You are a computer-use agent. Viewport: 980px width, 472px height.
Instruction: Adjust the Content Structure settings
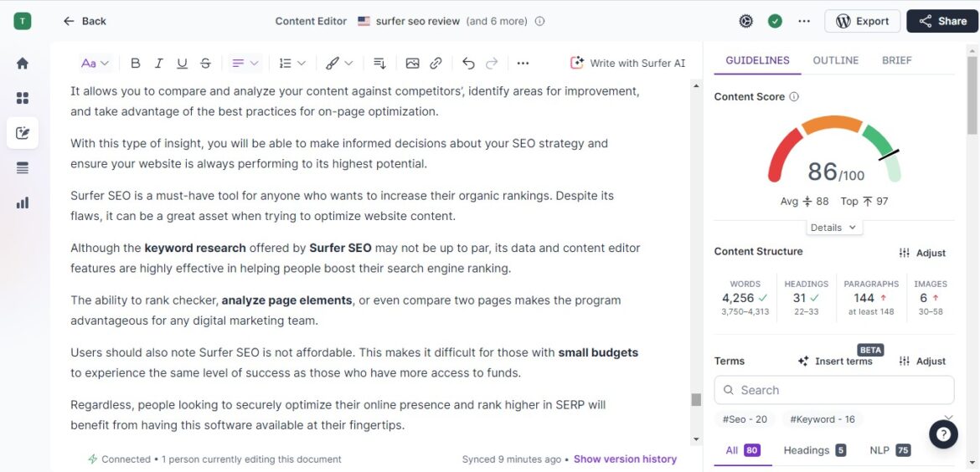point(922,253)
